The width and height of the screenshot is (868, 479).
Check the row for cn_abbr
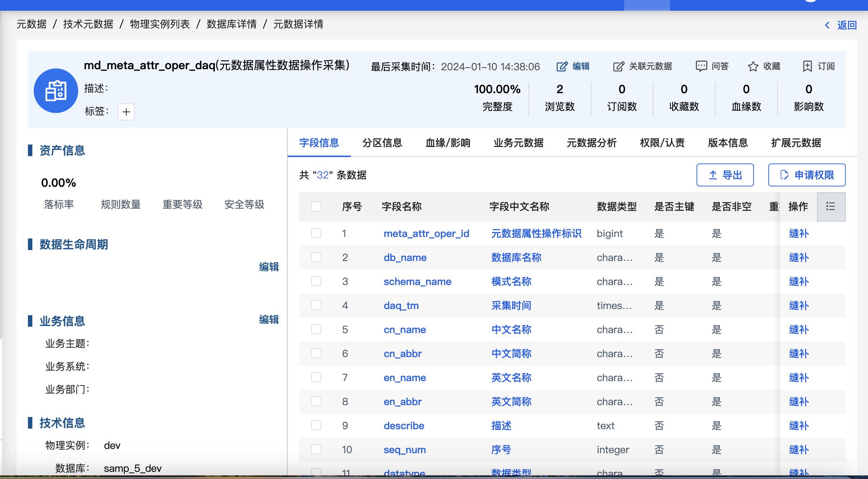click(x=316, y=354)
